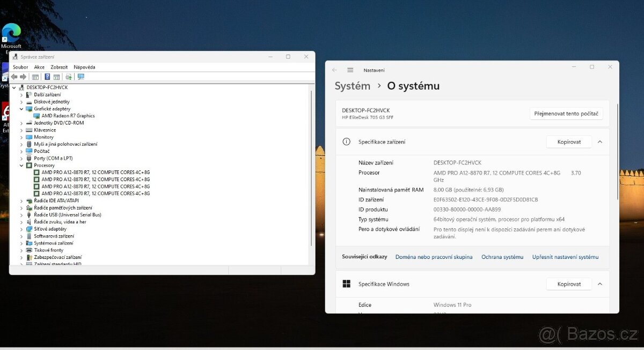Open the Nápověda menu
Viewport: 644px width, 350px height.
[x=84, y=67]
